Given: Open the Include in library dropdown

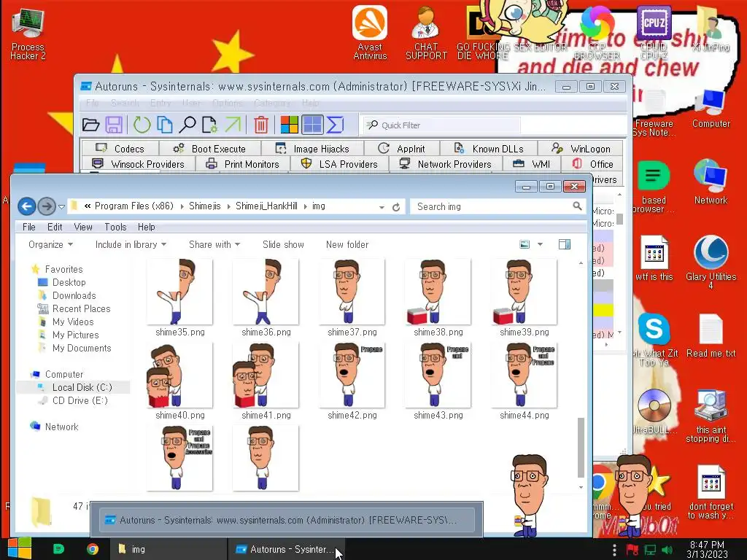Looking at the screenshot, I should coord(131,244).
